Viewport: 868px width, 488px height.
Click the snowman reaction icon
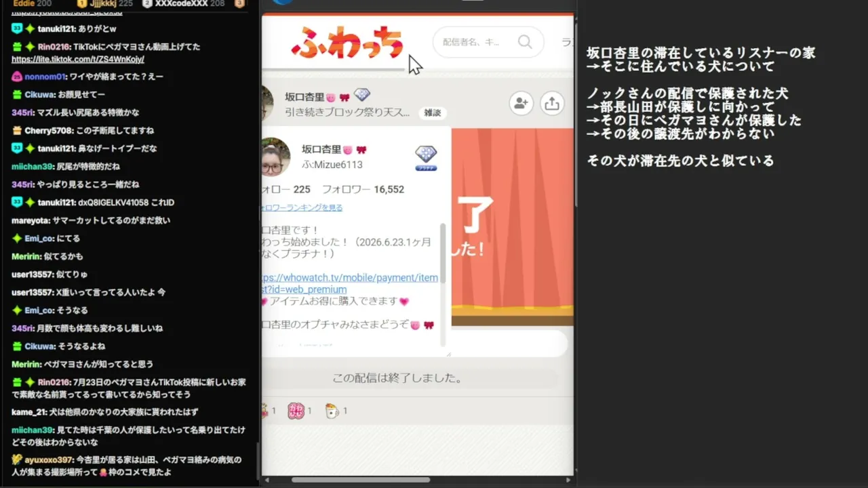tap(331, 411)
